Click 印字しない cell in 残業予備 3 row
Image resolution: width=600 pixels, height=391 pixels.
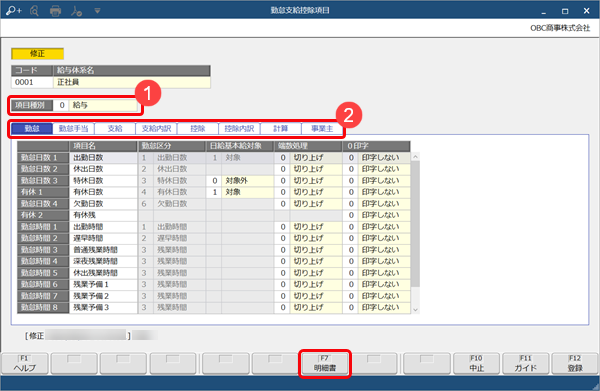(x=384, y=308)
